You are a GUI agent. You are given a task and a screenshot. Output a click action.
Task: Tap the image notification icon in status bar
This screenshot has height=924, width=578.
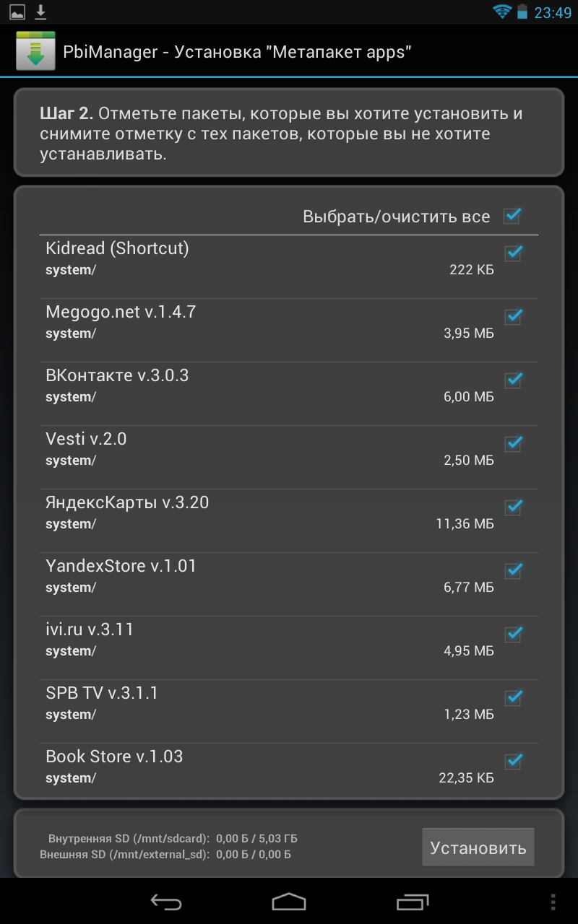click(x=17, y=12)
